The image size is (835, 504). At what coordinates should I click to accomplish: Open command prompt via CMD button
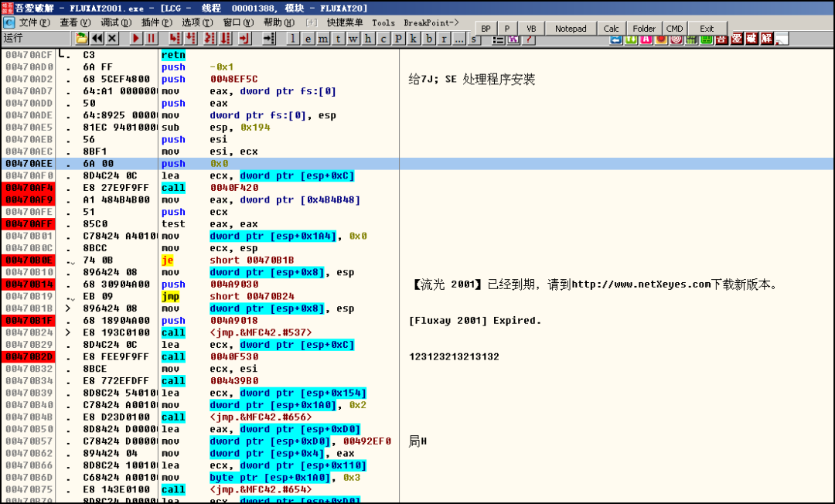[675, 29]
